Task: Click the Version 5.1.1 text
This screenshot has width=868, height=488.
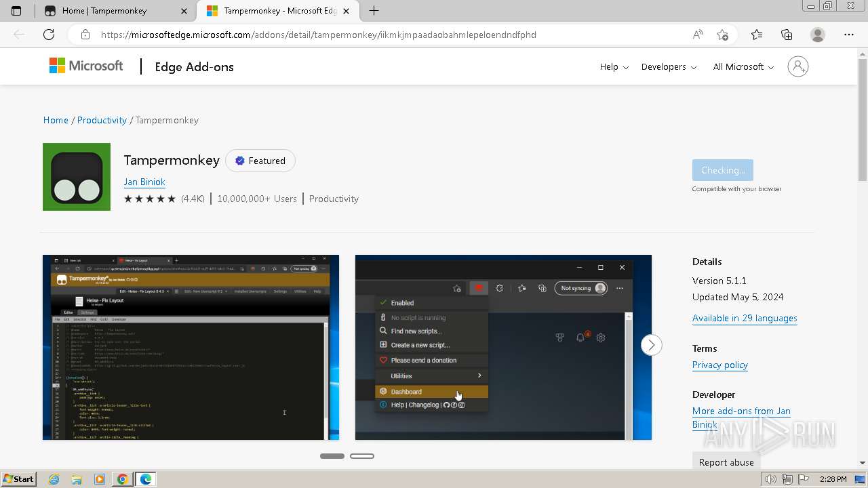Action: tap(719, 281)
